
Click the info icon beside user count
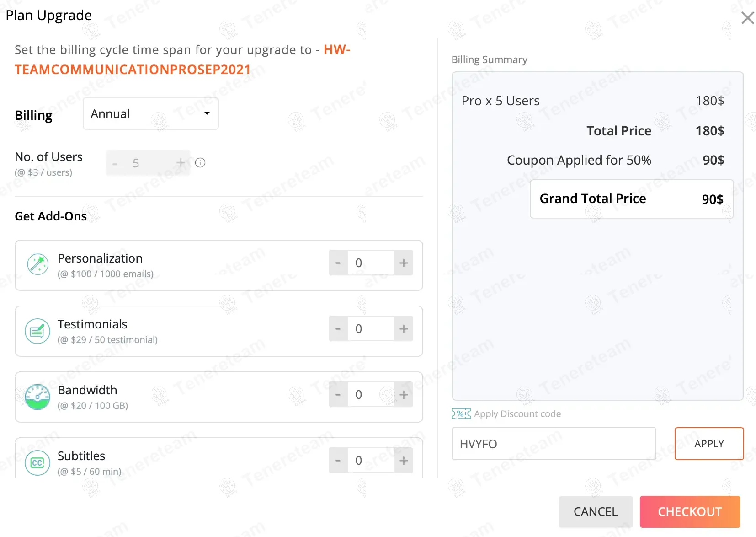pos(200,163)
